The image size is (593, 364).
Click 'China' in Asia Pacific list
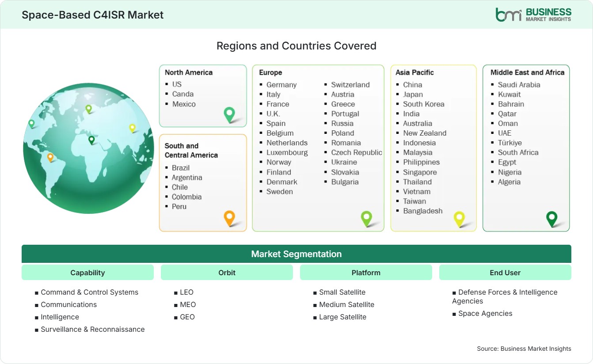click(413, 85)
